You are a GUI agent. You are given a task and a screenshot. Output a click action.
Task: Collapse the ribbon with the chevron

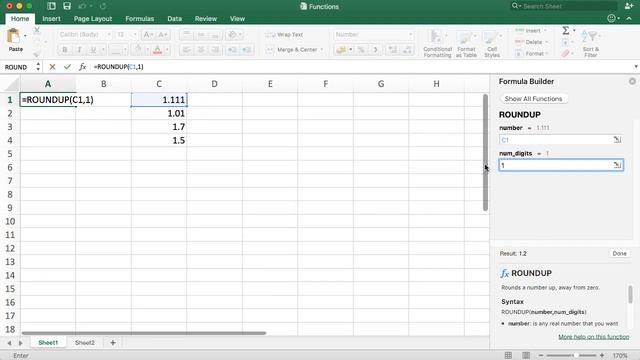tap(629, 18)
